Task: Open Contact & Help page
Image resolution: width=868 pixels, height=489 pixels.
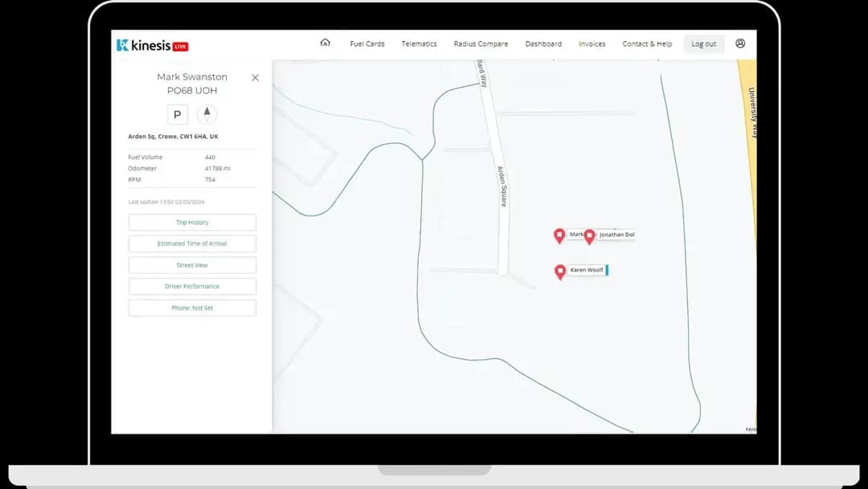Action: click(x=647, y=44)
